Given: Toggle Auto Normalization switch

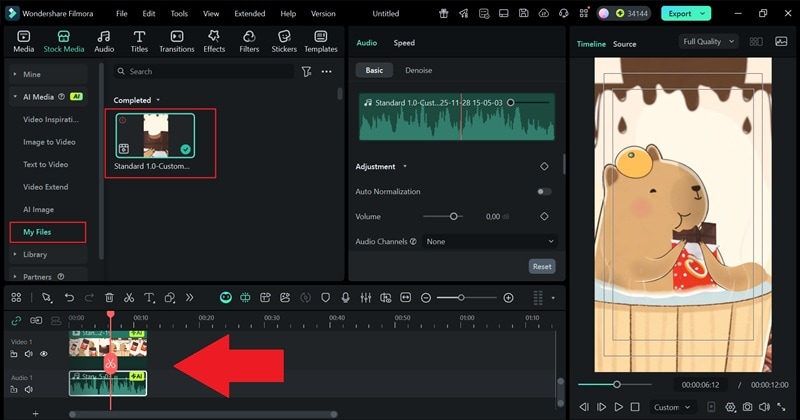Looking at the screenshot, I should (x=544, y=191).
